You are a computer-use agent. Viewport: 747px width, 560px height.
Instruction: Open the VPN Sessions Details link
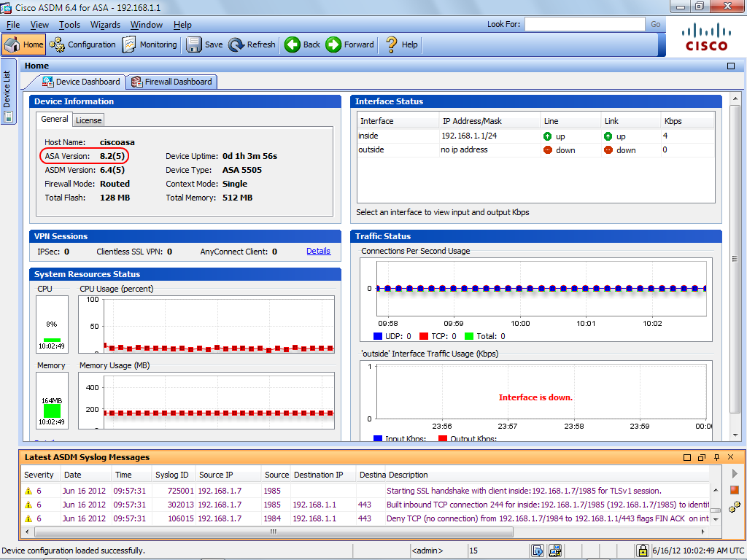coord(318,251)
